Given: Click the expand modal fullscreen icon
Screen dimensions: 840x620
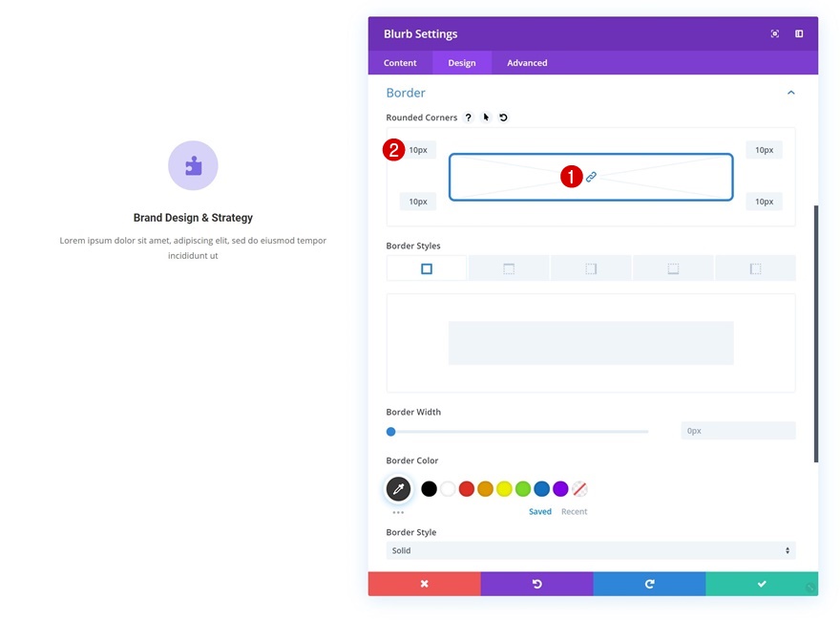Looking at the screenshot, I should [775, 33].
